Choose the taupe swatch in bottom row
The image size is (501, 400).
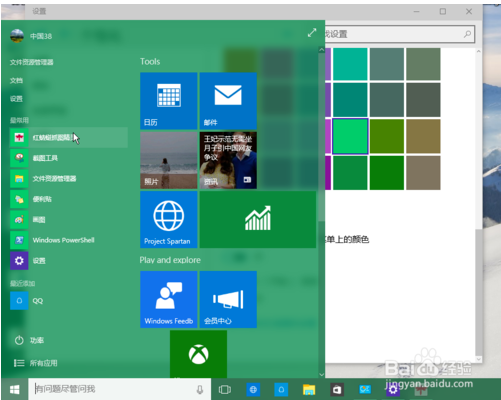coord(423,173)
